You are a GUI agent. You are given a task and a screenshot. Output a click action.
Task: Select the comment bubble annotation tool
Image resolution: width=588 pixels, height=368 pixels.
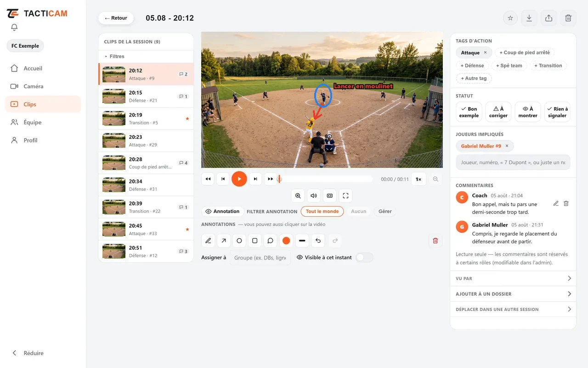[271, 241]
